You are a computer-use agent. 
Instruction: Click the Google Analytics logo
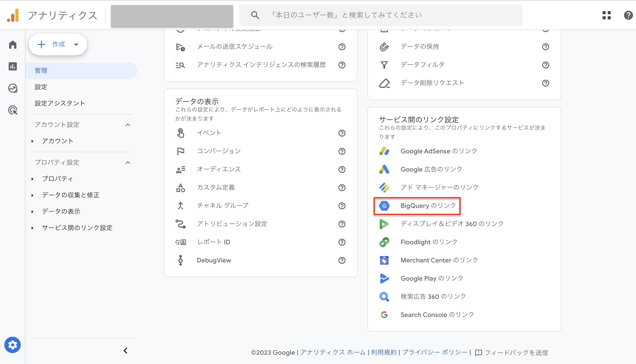point(13,15)
